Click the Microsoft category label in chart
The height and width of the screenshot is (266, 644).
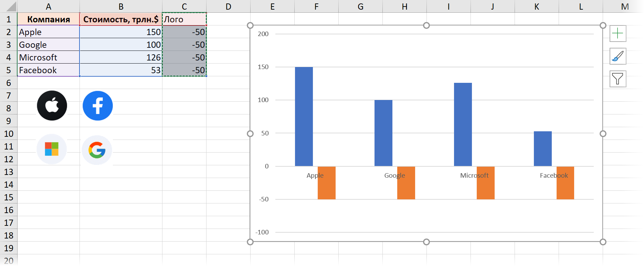(x=474, y=175)
